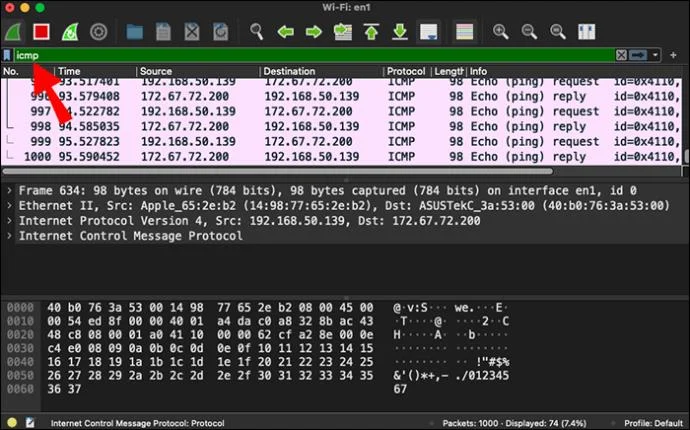Screen dimensions: 690x430
Task: Expand Internet Protocol Version 4 details
Action: click(9, 221)
